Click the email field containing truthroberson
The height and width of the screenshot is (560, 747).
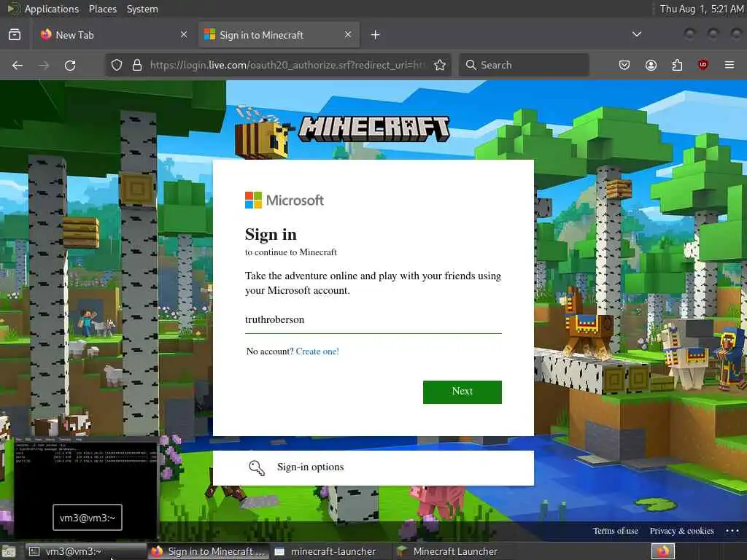click(x=373, y=319)
